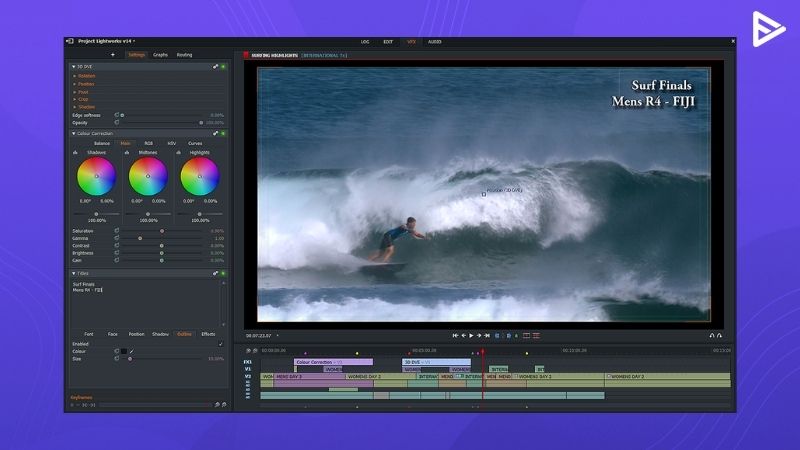Screen dimensions: 800x450
Task: Click the Gamma keyframe icon
Action: 116,238
